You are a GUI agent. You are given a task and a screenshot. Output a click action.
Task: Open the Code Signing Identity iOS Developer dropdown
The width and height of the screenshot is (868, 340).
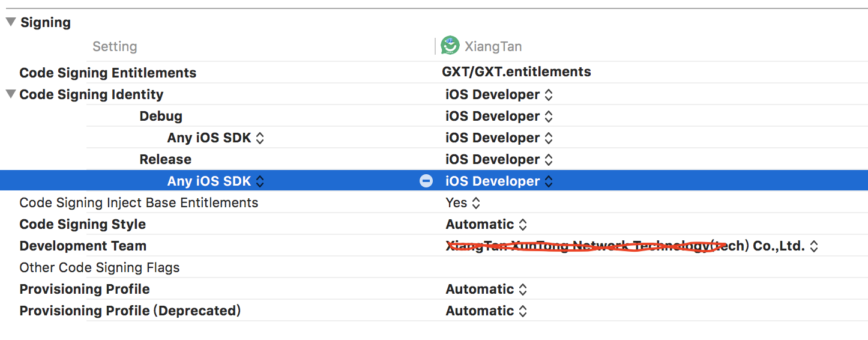tap(499, 94)
